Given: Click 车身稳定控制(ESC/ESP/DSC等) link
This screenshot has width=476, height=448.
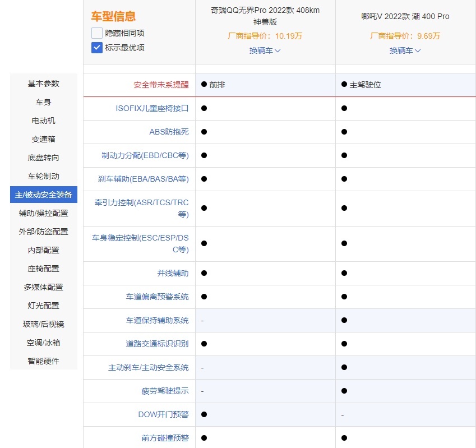Looking at the screenshot, I should (x=140, y=243).
